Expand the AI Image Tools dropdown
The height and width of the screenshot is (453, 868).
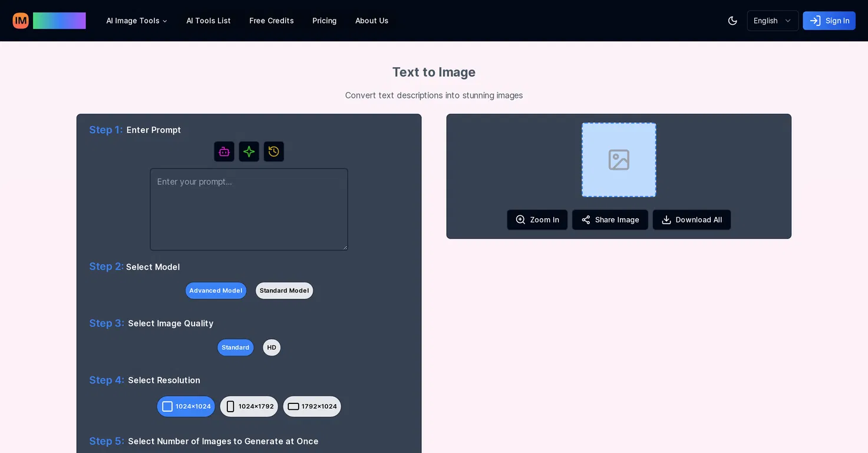pyautogui.click(x=137, y=21)
